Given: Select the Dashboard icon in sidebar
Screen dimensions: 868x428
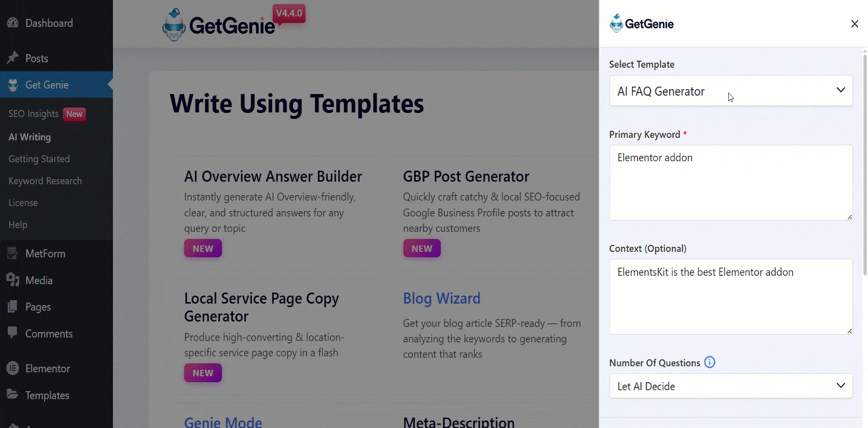Looking at the screenshot, I should point(12,23).
